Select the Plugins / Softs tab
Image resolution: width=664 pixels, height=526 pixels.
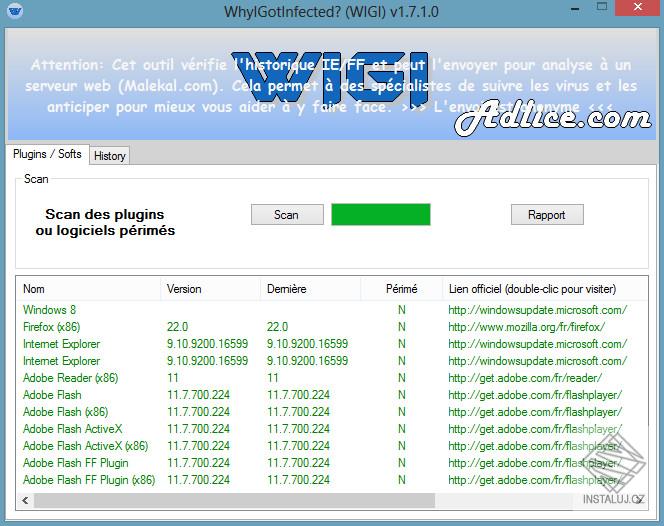coord(47,154)
